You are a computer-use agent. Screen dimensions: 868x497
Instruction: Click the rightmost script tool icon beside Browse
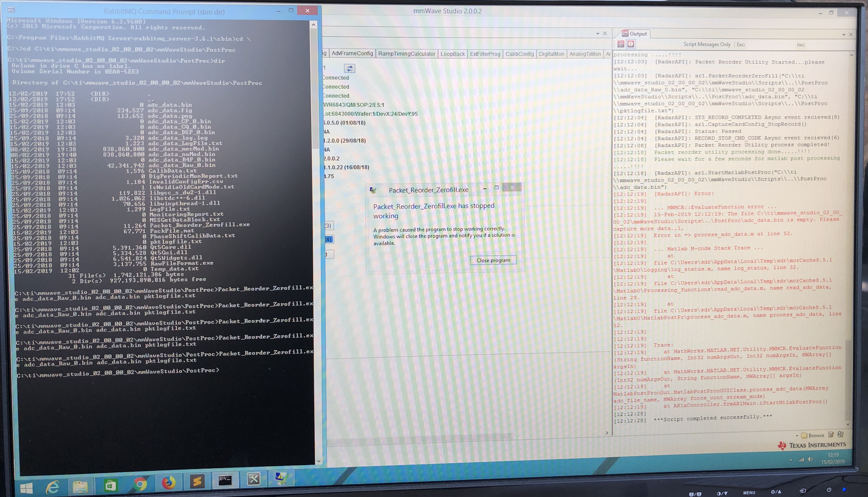pyautogui.click(x=840, y=434)
